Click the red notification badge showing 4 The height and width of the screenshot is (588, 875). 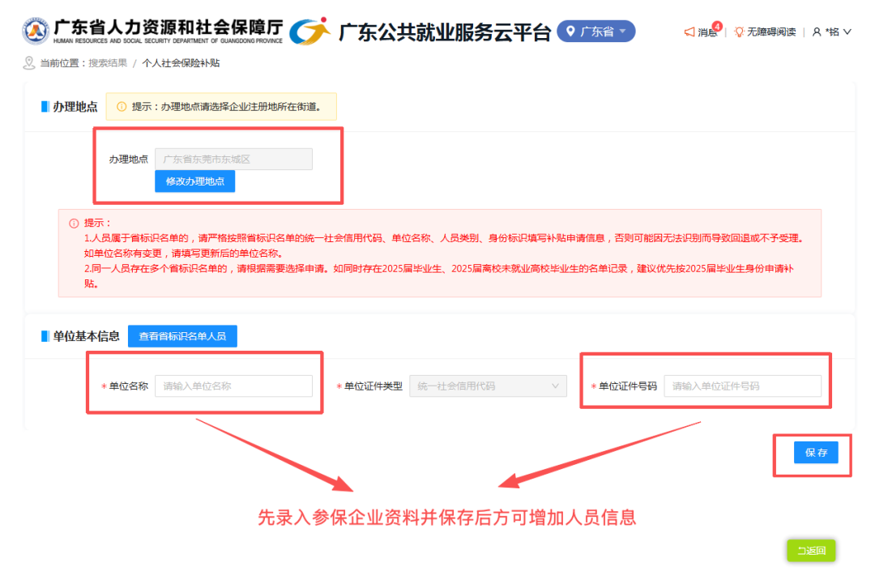[x=717, y=26]
